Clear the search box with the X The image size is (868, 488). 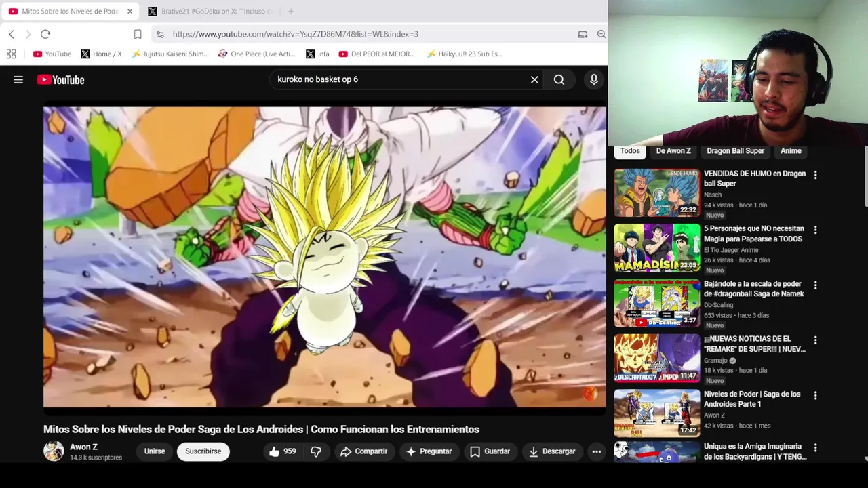534,79
